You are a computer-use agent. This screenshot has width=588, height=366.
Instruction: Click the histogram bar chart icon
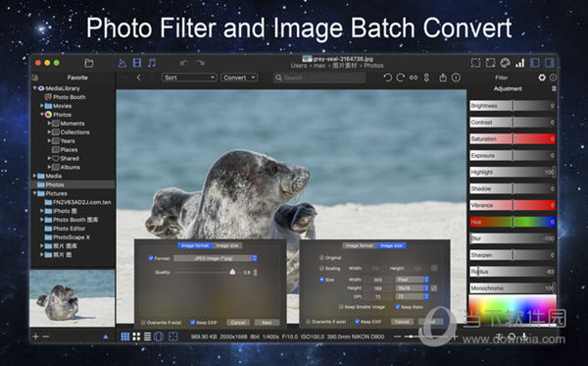click(x=519, y=63)
